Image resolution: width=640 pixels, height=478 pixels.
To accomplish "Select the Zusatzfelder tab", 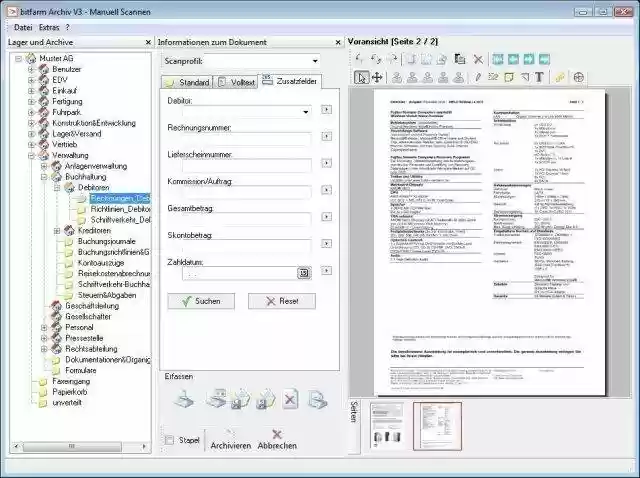I will tap(290, 81).
